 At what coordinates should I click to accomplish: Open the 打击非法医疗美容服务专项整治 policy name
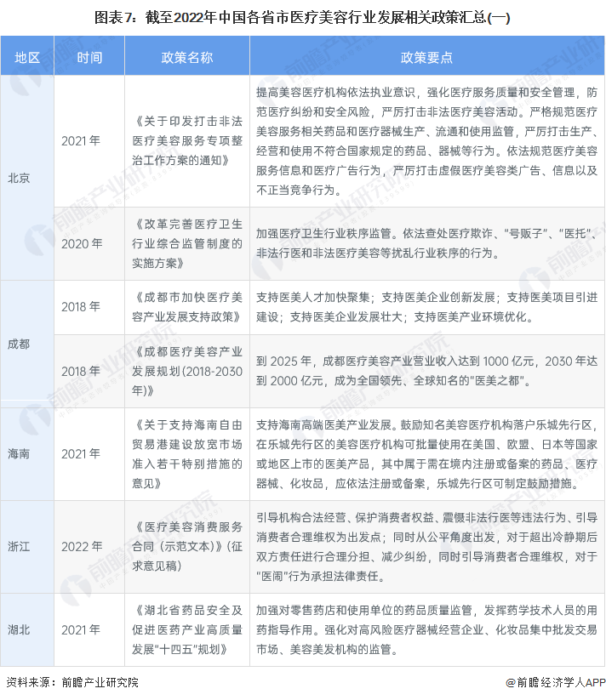[187, 140]
